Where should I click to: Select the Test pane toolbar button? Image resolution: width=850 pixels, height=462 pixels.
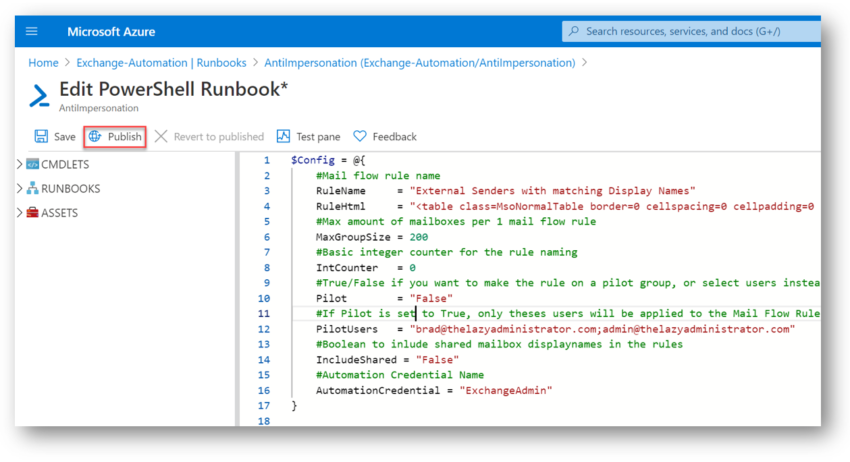coord(308,137)
